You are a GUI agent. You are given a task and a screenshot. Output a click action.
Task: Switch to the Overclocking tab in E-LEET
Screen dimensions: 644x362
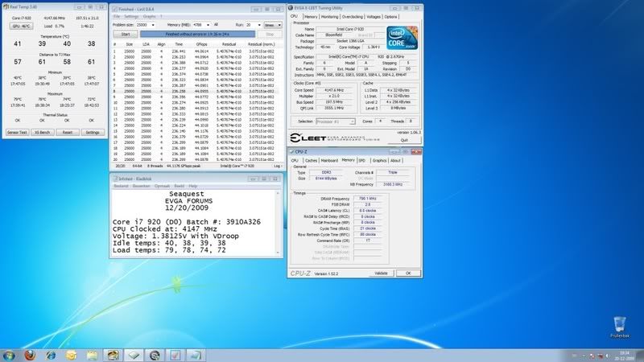351,16
